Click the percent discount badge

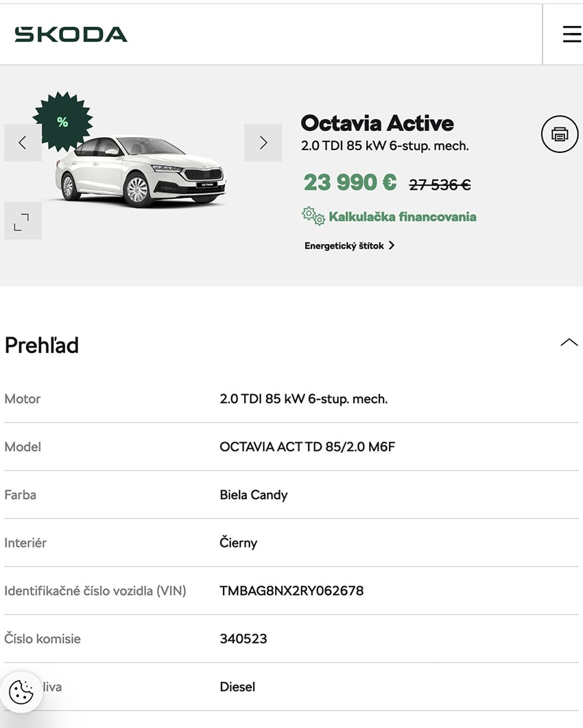(62, 121)
